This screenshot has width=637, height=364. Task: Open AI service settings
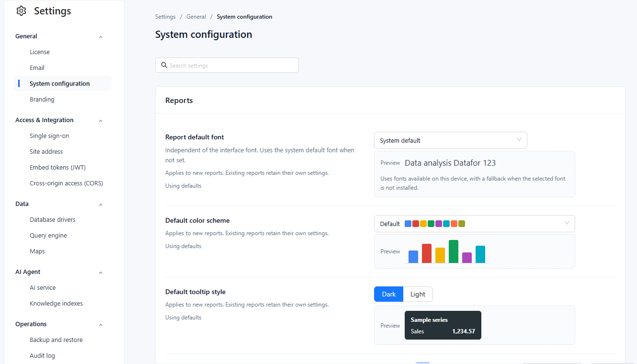pos(43,287)
